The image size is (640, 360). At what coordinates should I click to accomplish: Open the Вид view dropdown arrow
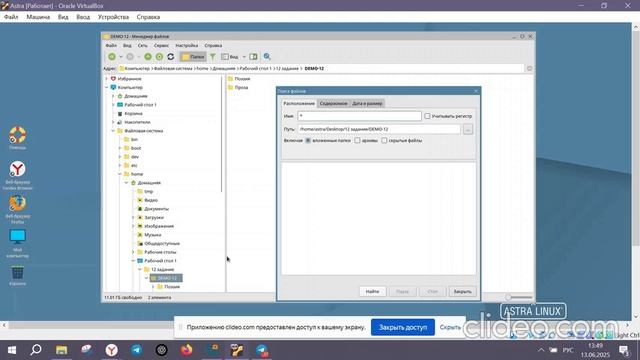tap(244, 57)
